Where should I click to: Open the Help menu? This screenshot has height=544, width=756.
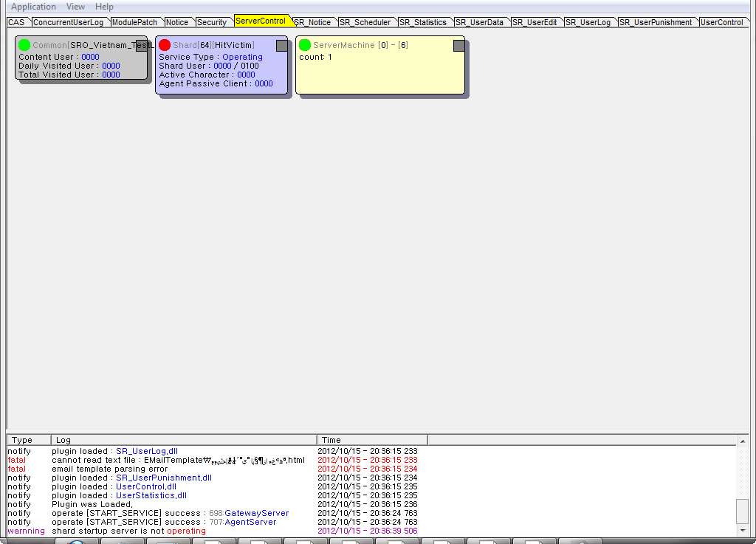(x=105, y=7)
